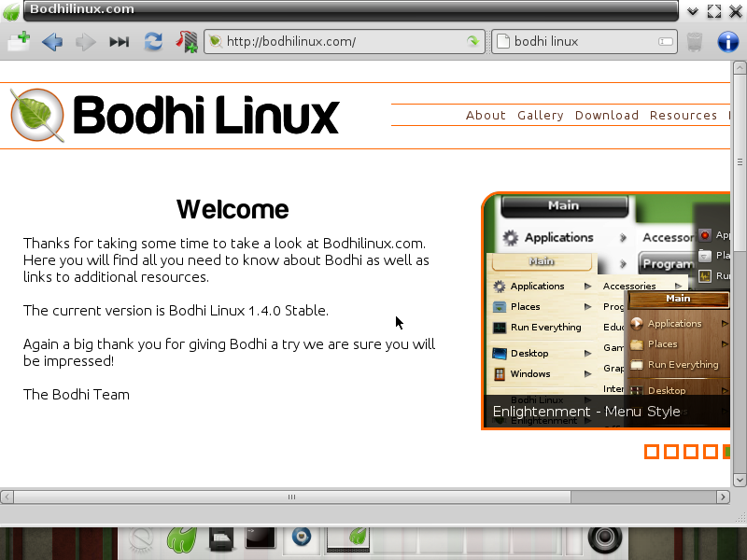Open the blue info icon
Viewport: 747px width, 560px height.
click(x=728, y=42)
